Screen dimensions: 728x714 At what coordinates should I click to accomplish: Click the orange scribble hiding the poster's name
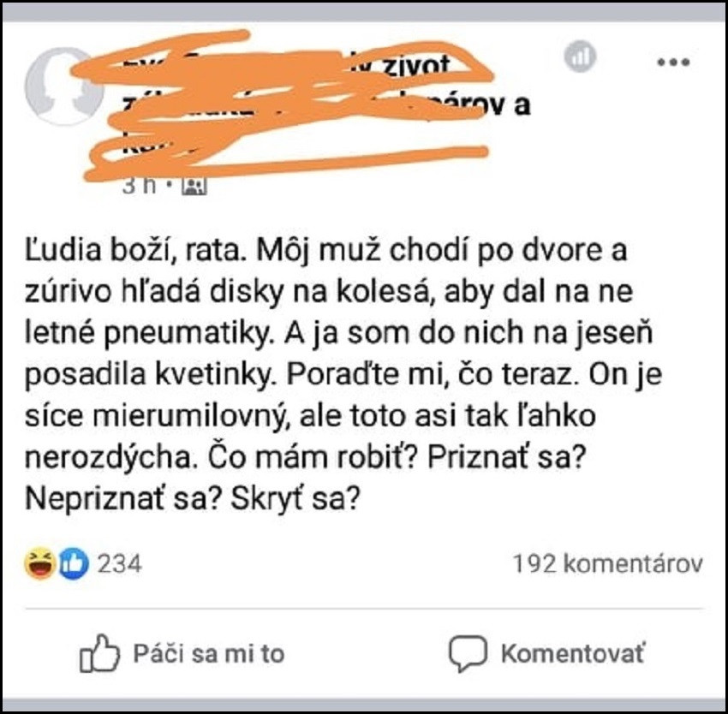[x=283, y=105]
